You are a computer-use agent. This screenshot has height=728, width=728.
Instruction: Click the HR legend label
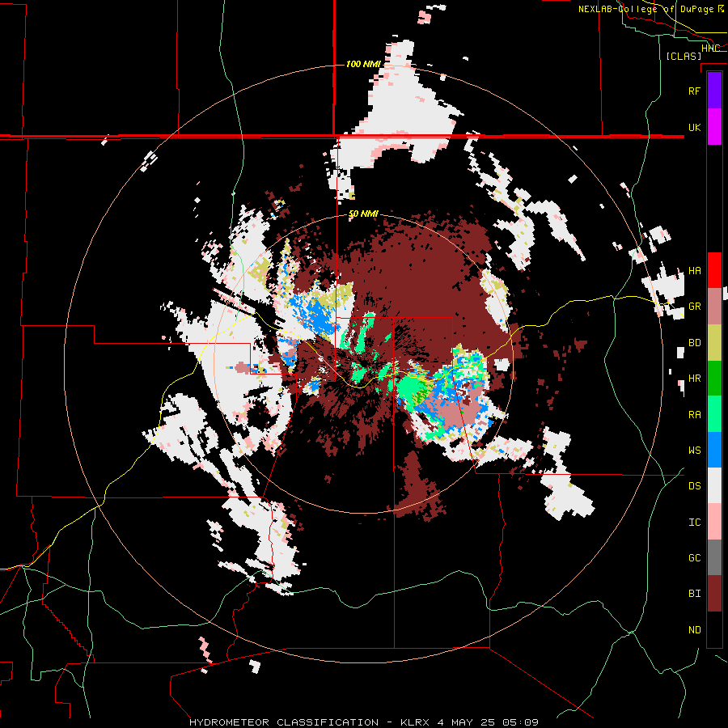(694, 379)
